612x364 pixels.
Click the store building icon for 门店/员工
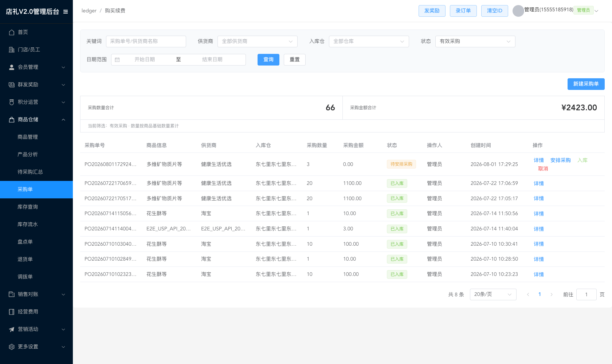(x=12, y=50)
